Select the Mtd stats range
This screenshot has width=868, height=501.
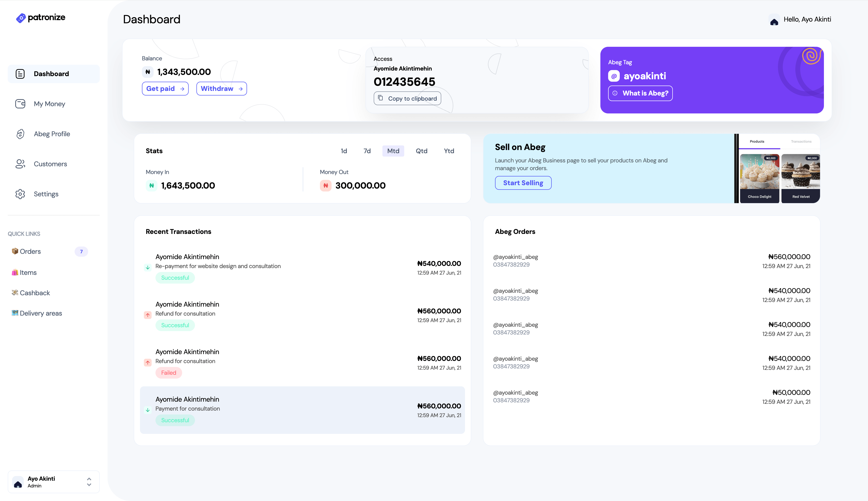click(x=393, y=151)
